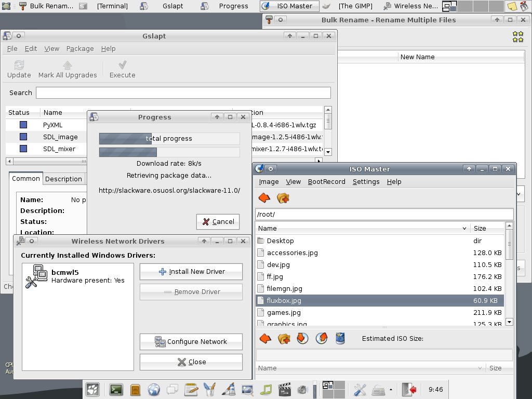Extract selected item from the ISO image
532x399 pixels.
321,338
